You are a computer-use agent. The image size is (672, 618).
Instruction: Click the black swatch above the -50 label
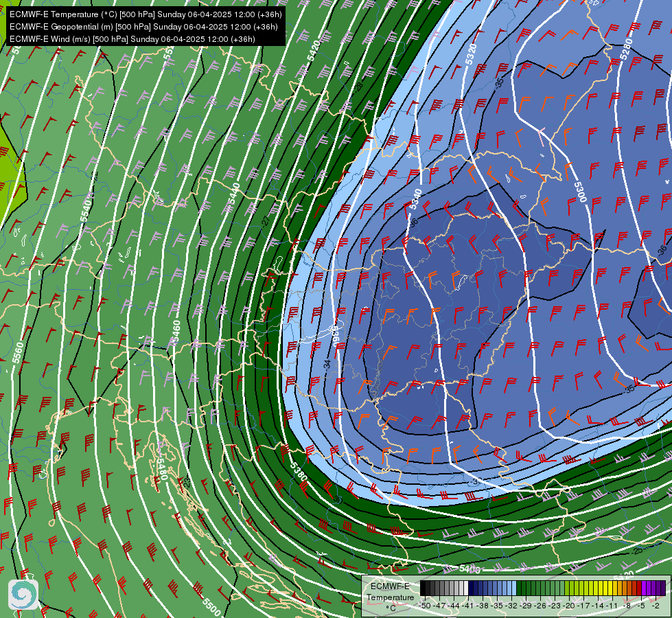[423, 588]
